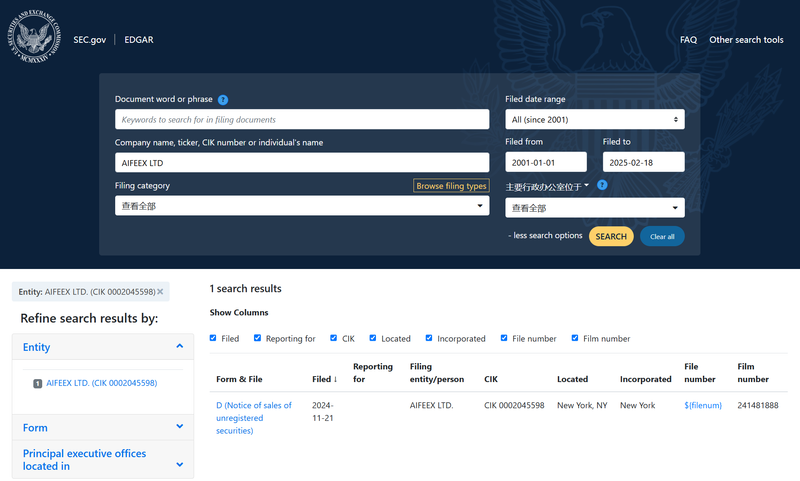Screen dimensions: 800x481
Task: Open the location selection dropdown below help icon
Action: (x=595, y=208)
